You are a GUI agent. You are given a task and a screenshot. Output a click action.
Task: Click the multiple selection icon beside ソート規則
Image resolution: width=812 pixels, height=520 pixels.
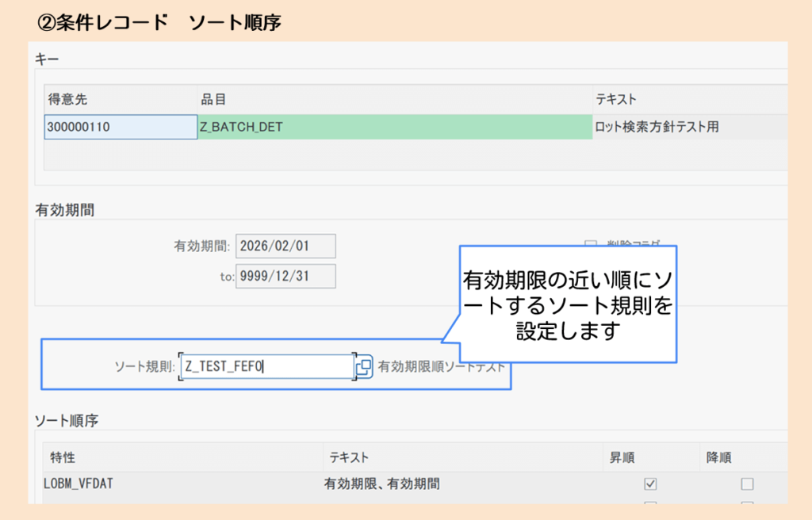[364, 366]
